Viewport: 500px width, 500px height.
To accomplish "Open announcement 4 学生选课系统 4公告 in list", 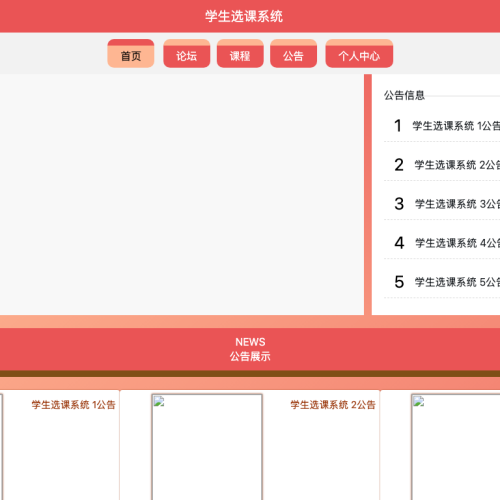I will pos(442,243).
